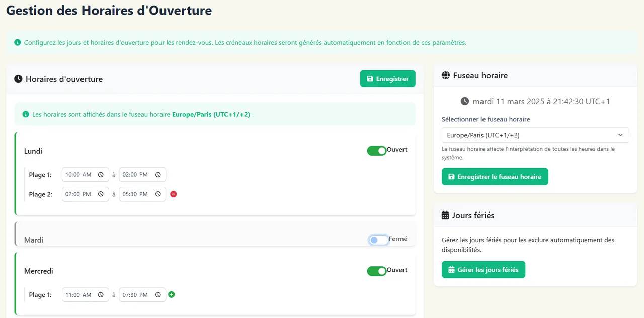Open Gérer les jours fériés

484,270
